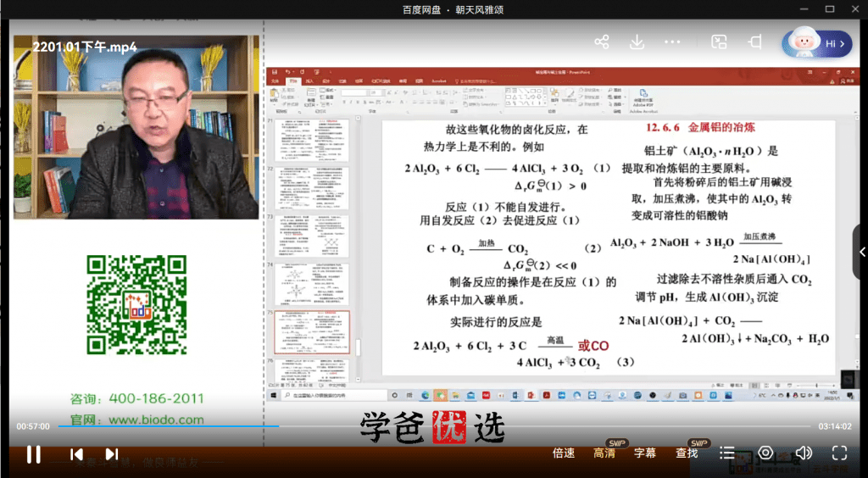Image resolution: width=868 pixels, height=478 pixels.
Task: Open the three-dot more options menu
Action: click(672, 42)
